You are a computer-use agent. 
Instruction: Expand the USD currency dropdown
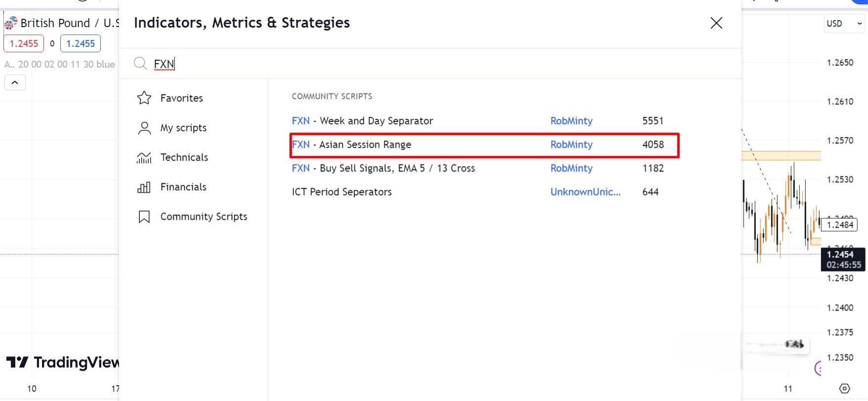(844, 23)
